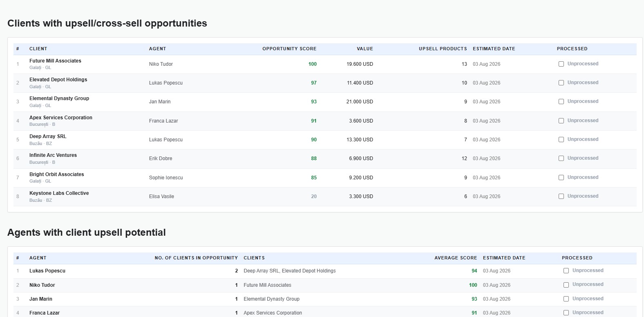The height and width of the screenshot is (317, 644).
Task: Click the AVERAGE SCORE column header
Action: click(x=456, y=258)
